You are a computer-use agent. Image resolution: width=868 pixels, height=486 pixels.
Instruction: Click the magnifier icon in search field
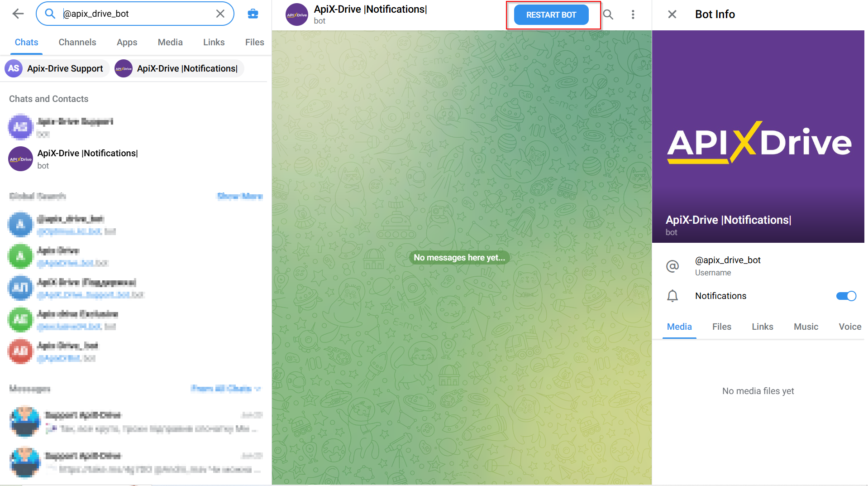click(50, 14)
